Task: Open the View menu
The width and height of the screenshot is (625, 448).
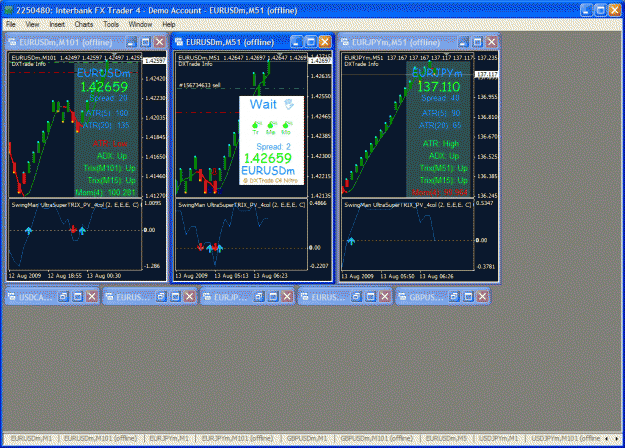Action: 32,24
